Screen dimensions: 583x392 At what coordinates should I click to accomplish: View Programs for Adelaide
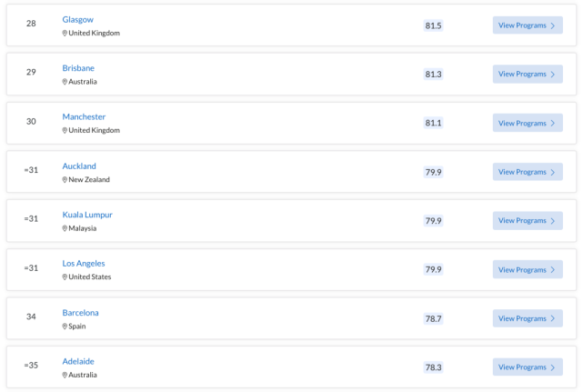[528, 367]
